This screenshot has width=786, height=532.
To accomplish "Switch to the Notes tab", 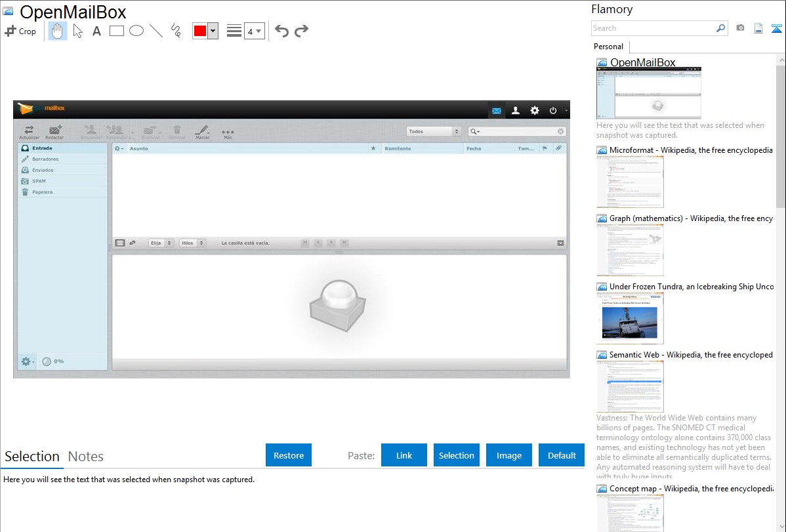I will (x=86, y=457).
